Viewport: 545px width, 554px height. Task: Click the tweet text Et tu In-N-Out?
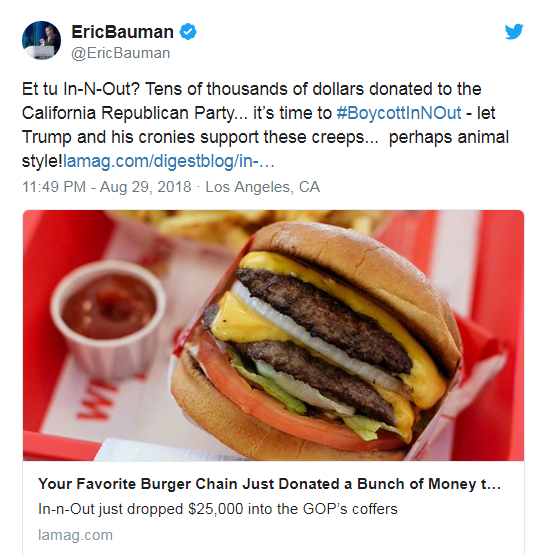click(81, 89)
